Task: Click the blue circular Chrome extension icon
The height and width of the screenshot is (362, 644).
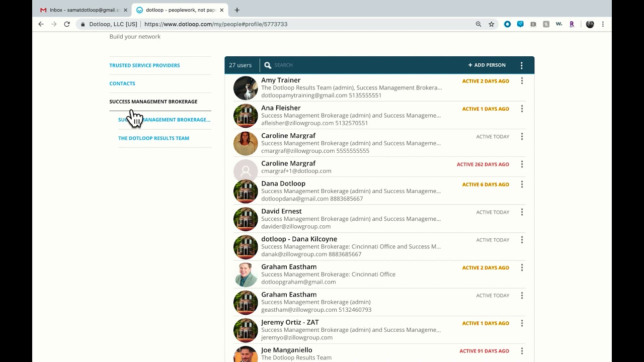Action: click(507, 24)
